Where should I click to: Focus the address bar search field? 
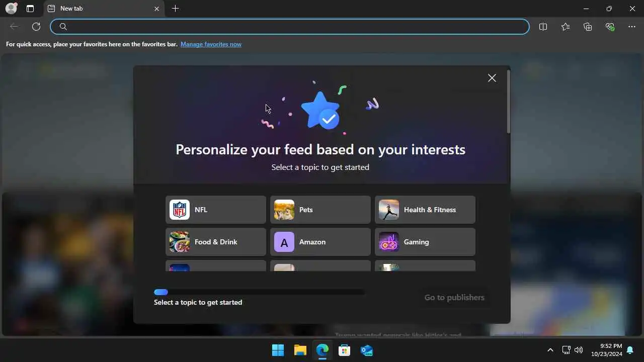(x=290, y=27)
